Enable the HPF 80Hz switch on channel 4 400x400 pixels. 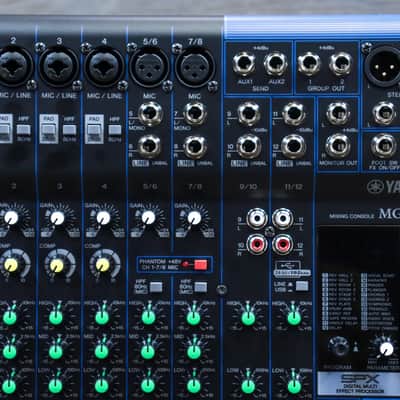[115, 130]
